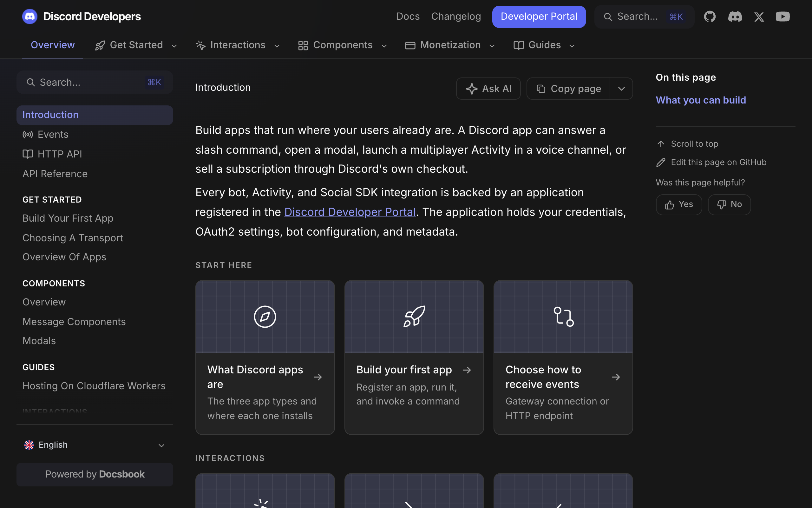
Task: Click the Monetization card icon
Action: [x=410, y=45]
